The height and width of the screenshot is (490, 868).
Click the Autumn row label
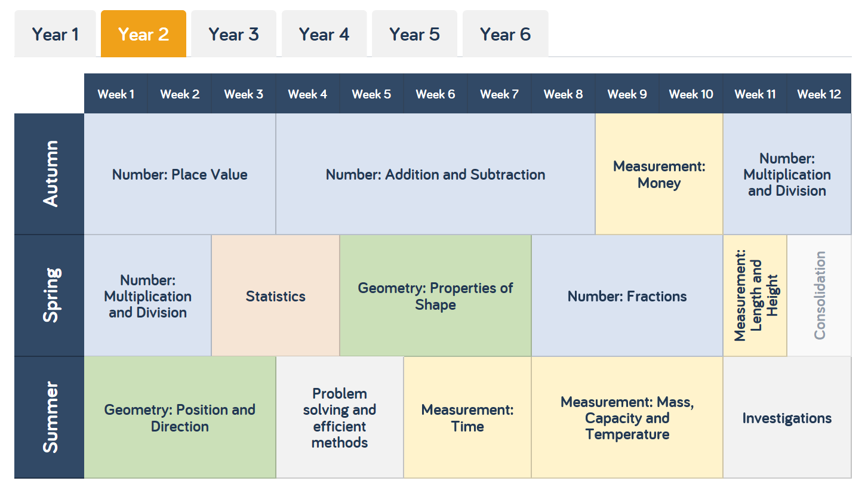pyautogui.click(x=48, y=173)
